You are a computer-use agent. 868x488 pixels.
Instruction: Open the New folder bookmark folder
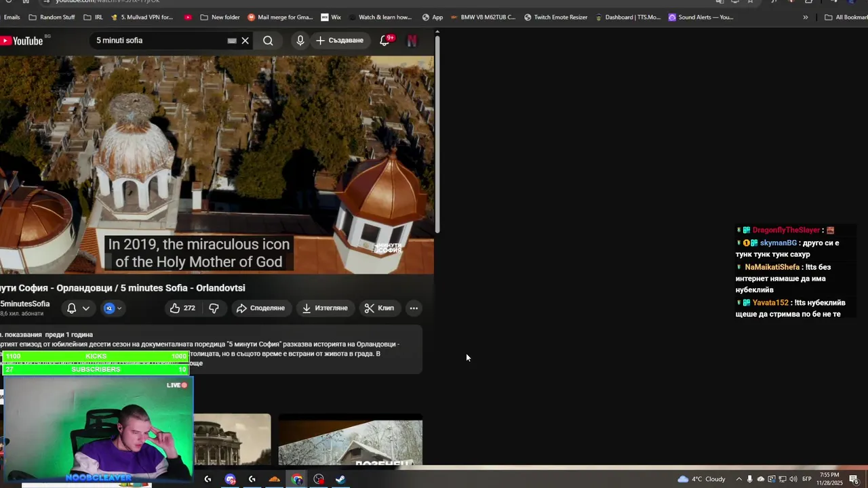(220, 18)
